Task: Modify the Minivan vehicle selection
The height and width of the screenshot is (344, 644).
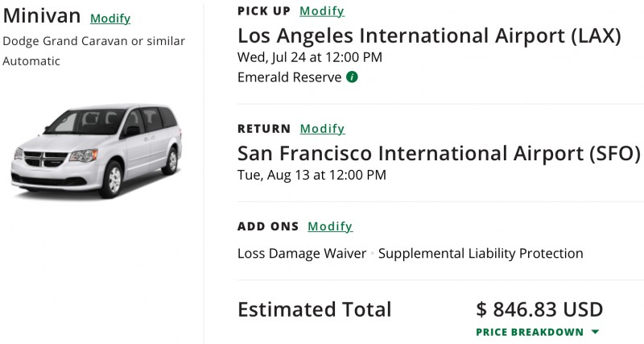Action: coord(110,19)
